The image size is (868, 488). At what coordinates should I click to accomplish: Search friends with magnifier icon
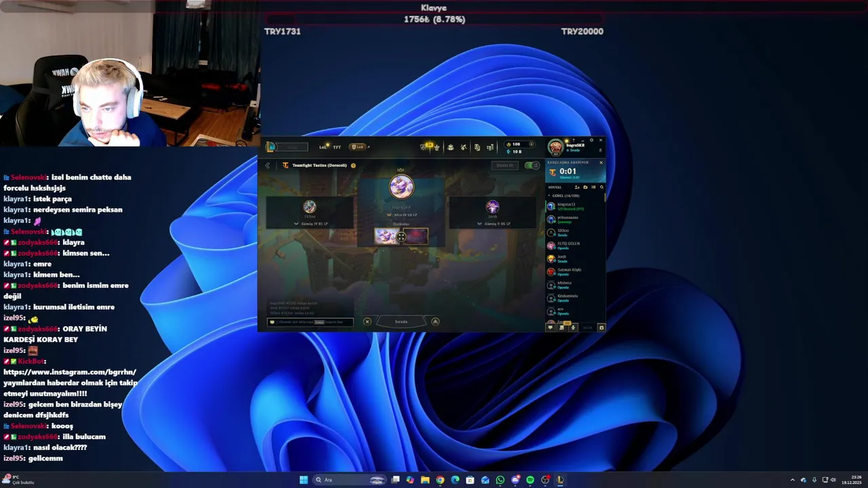(601, 187)
